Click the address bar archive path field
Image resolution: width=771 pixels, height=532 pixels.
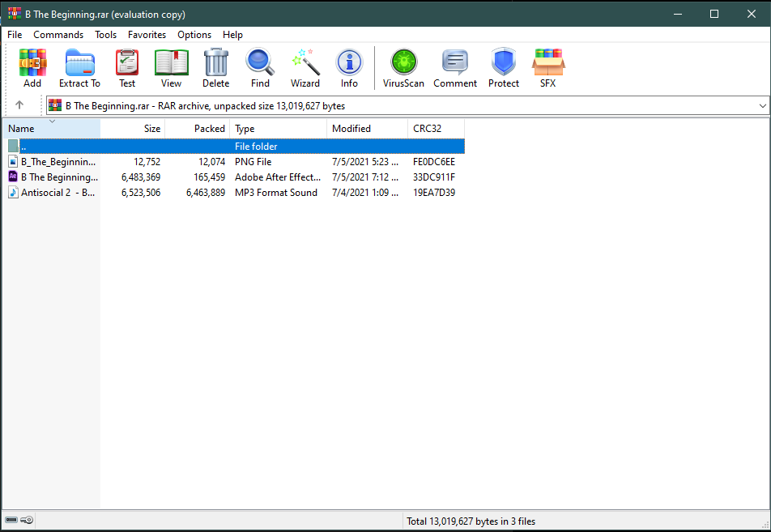407,106
